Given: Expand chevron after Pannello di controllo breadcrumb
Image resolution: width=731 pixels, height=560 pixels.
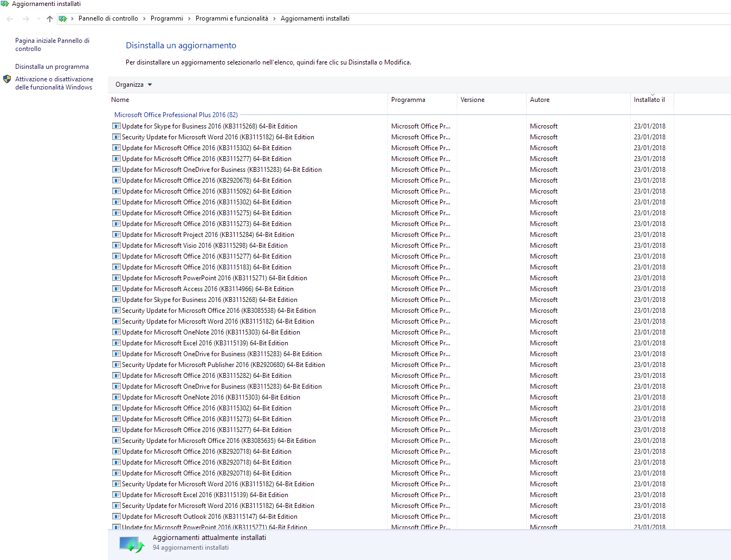Looking at the screenshot, I should point(144,18).
